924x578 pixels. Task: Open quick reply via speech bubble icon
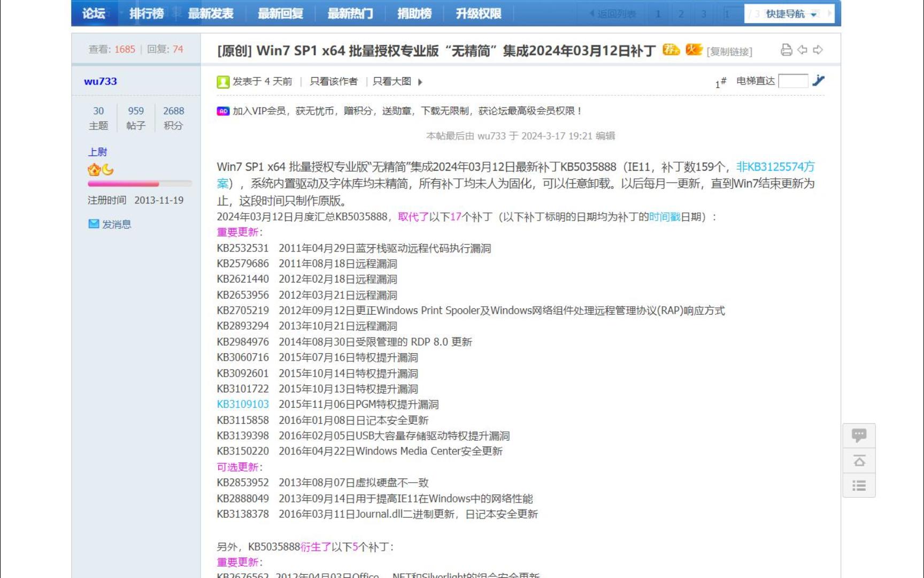click(859, 435)
